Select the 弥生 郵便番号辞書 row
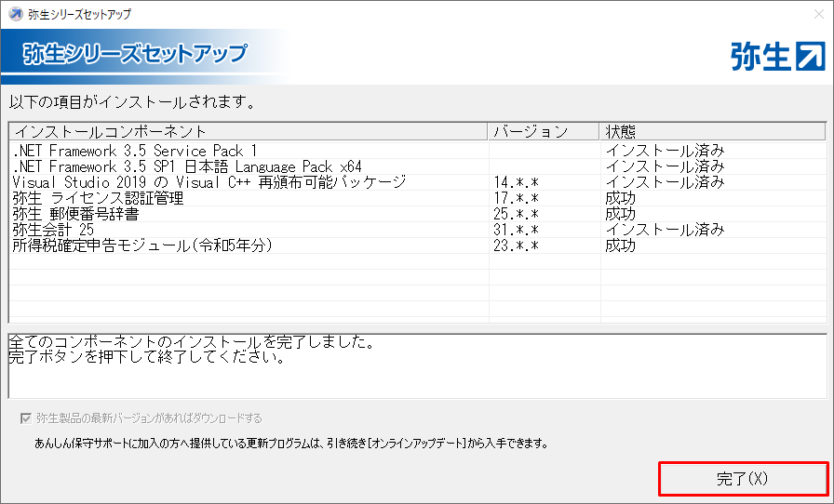 click(418, 214)
